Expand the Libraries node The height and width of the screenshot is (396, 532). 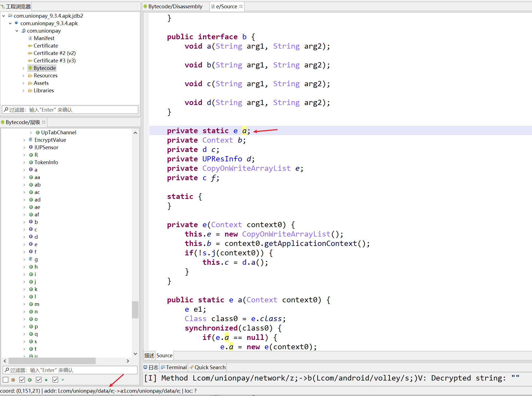tap(24, 91)
